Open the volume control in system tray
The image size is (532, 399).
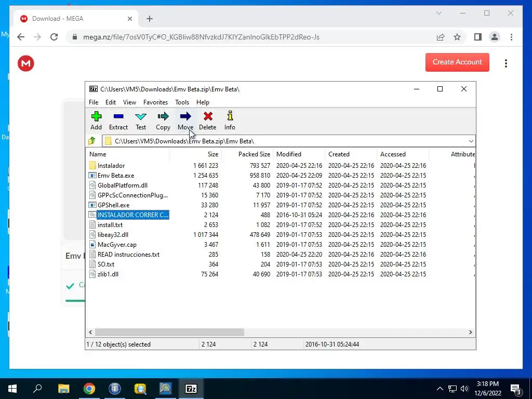pos(464,389)
